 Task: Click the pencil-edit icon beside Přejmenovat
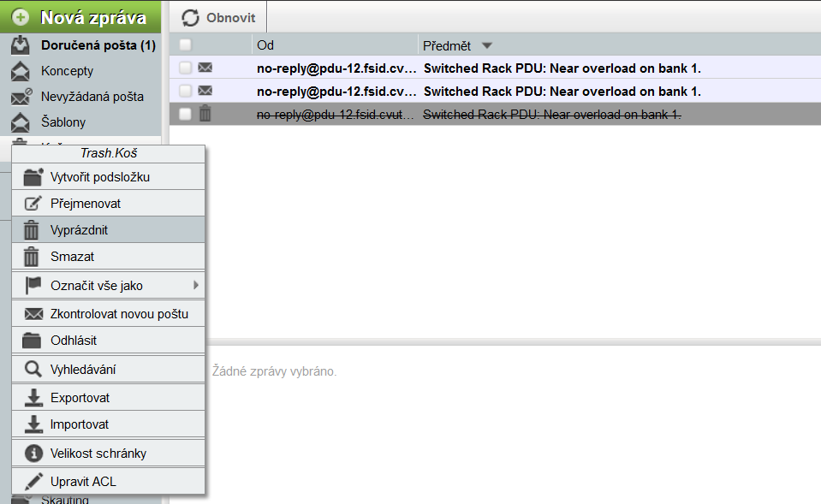pyautogui.click(x=33, y=203)
